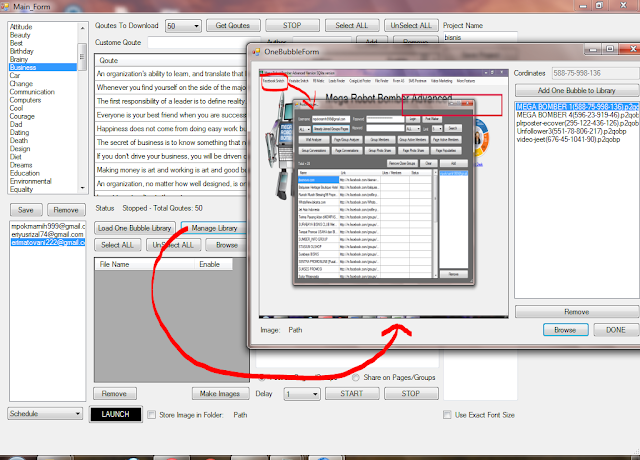Screen dimensions: 640x460
Task: Tick the Use Exact Font Size checkbox
Action: (x=447, y=415)
